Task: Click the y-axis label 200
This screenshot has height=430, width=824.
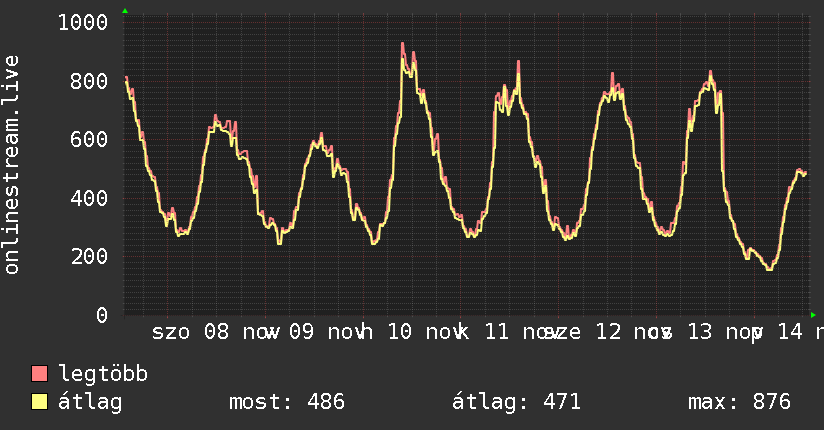Action: coord(89,257)
